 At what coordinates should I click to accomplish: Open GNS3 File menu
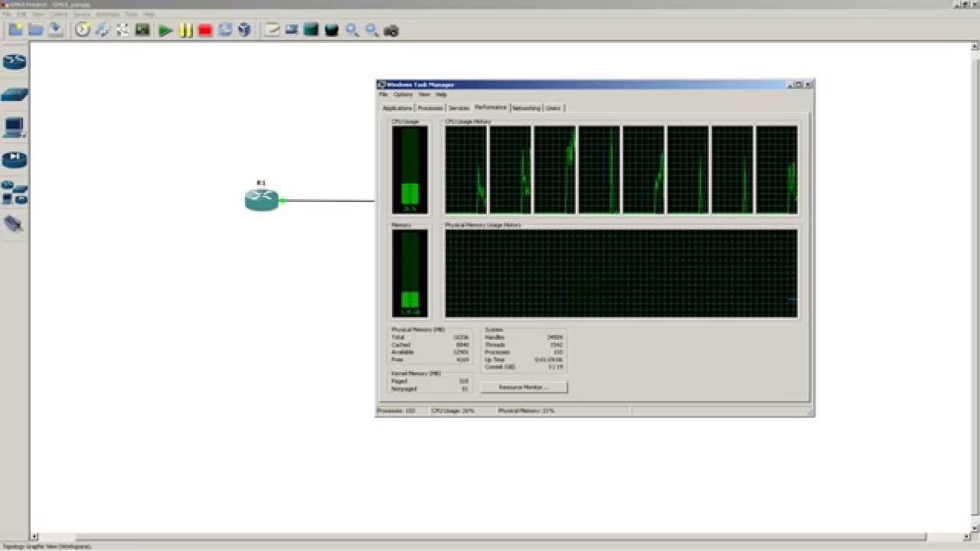coord(7,14)
